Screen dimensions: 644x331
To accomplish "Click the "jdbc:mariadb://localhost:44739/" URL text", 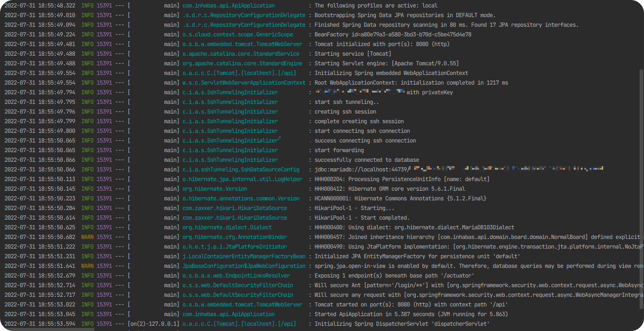I will click(362, 170).
